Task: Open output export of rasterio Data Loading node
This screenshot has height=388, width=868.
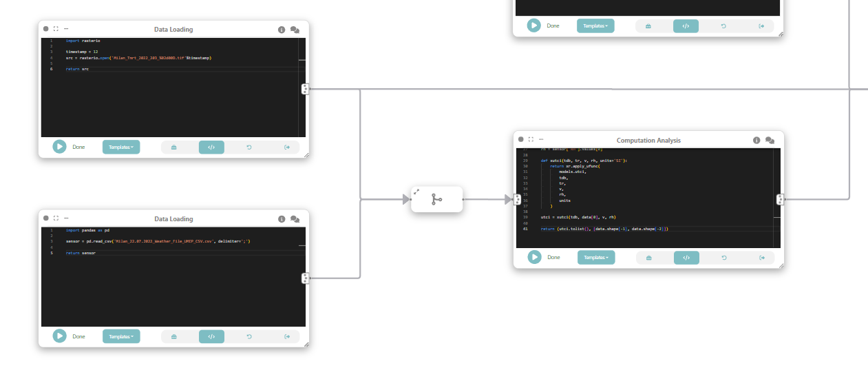Action: coord(287,147)
